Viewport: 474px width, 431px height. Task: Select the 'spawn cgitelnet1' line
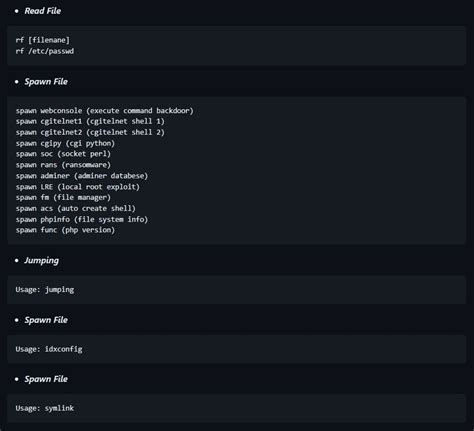click(90, 121)
